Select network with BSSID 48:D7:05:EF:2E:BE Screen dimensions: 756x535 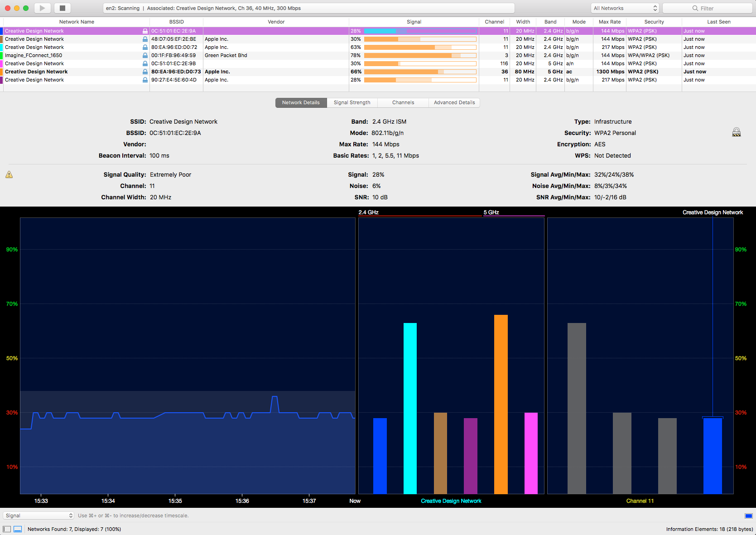point(378,39)
